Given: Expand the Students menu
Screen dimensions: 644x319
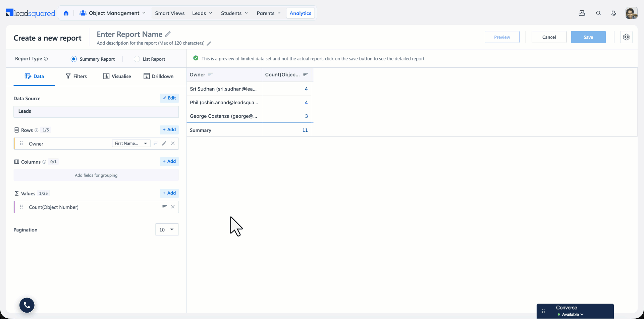Looking at the screenshot, I should (234, 13).
